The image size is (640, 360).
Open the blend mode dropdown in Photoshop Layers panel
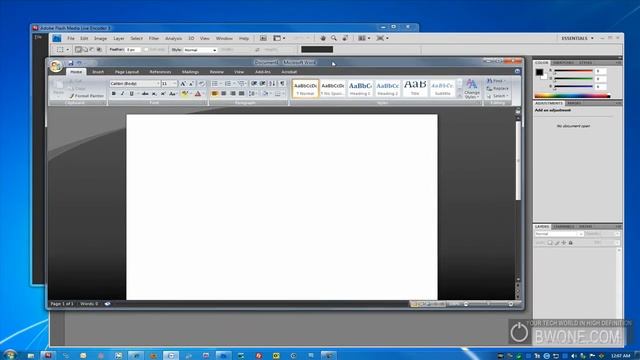(559, 234)
